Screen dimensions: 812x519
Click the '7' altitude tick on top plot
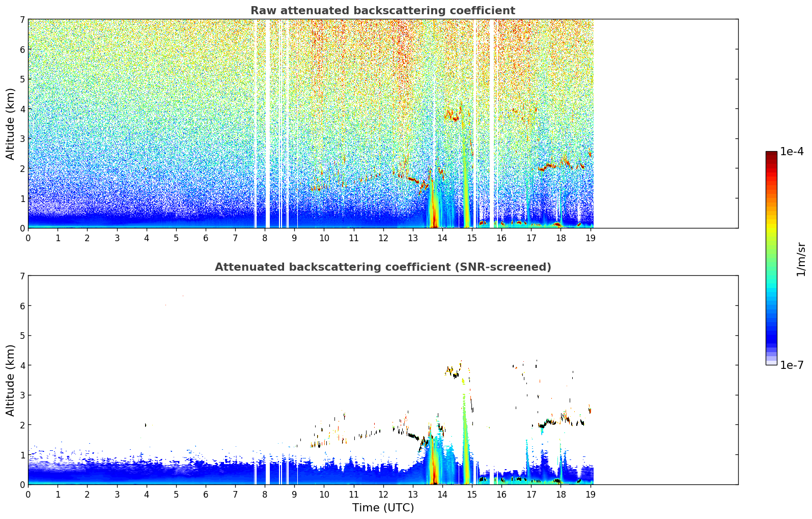[x=22, y=19]
